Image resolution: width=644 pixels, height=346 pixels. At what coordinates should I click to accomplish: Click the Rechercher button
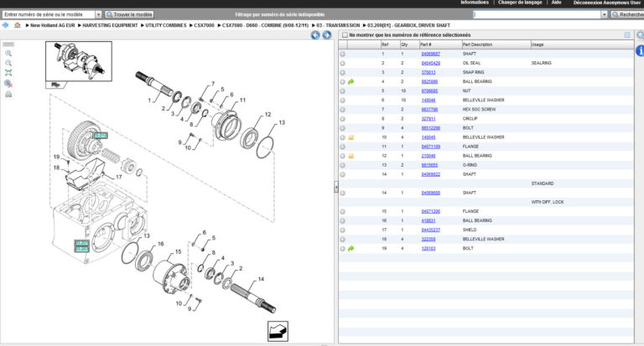coord(627,14)
